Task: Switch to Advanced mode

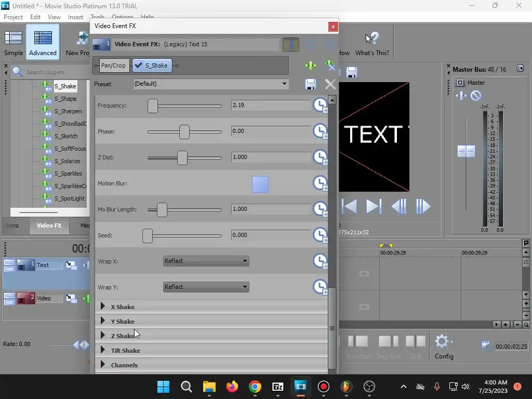Action: click(x=43, y=43)
